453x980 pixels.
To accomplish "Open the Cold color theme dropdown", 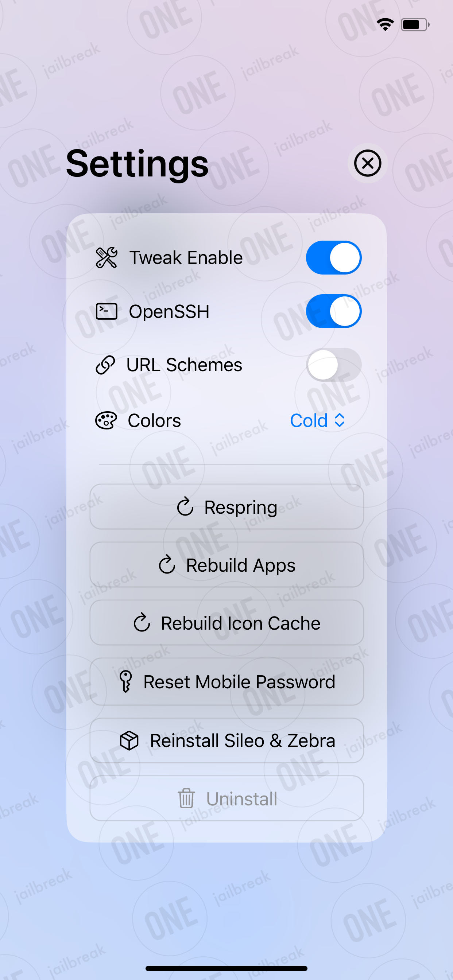I will (317, 420).
